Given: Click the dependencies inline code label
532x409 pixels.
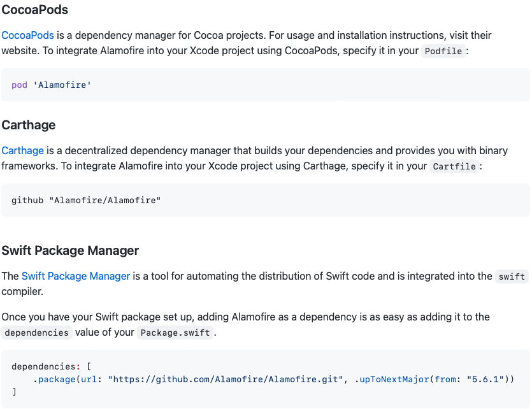Looking at the screenshot, I should 37,333.
